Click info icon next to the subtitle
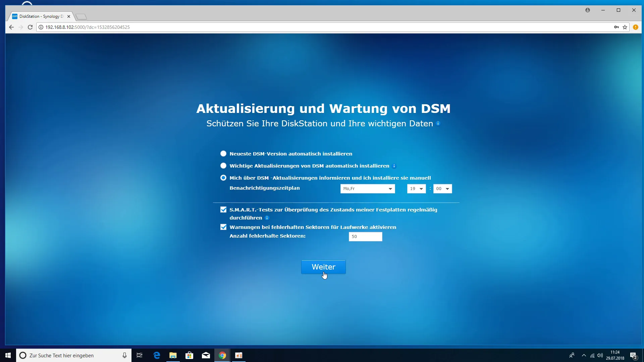Image resolution: width=644 pixels, height=362 pixels. click(x=438, y=124)
